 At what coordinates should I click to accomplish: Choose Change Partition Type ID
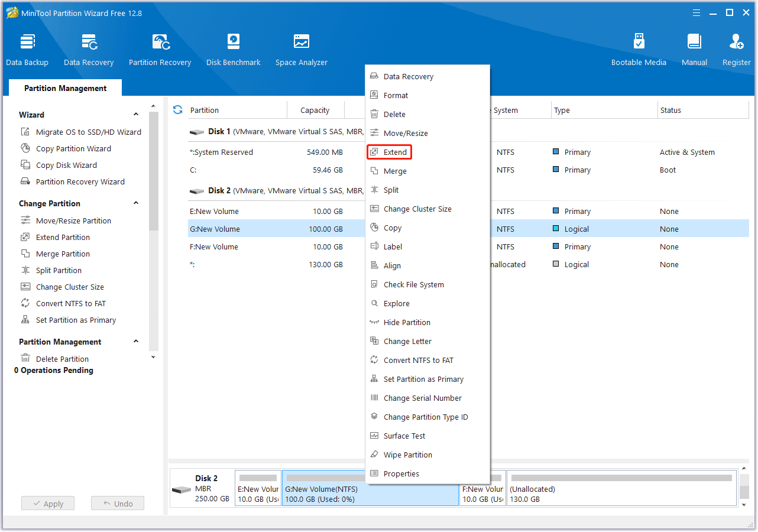[427, 417]
